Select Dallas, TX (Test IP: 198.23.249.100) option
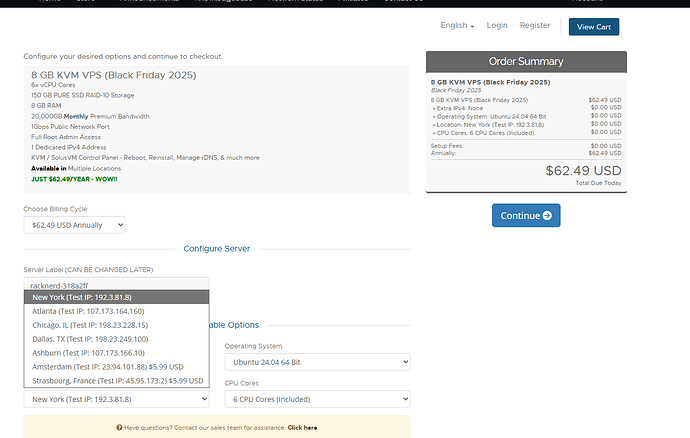 tap(116, 339)
